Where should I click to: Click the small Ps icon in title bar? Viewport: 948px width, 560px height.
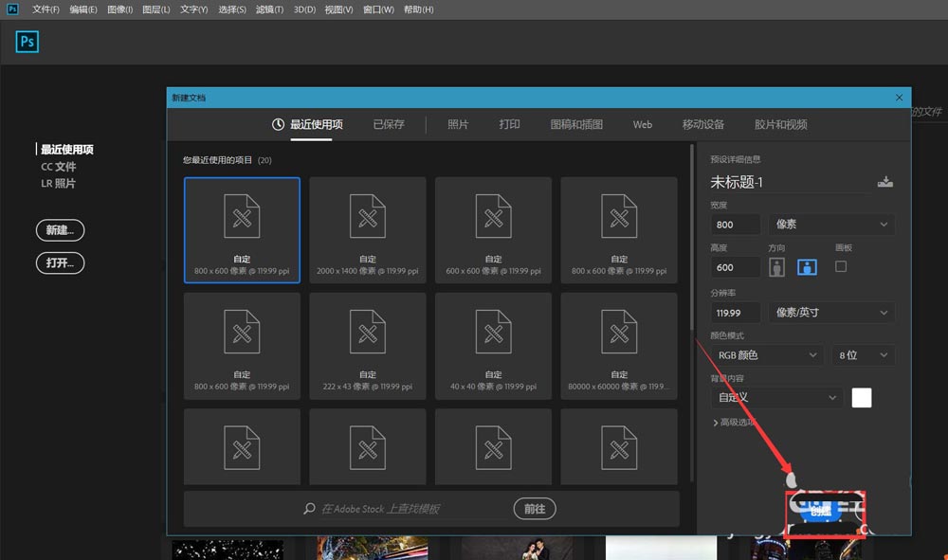tap(12, 9)
